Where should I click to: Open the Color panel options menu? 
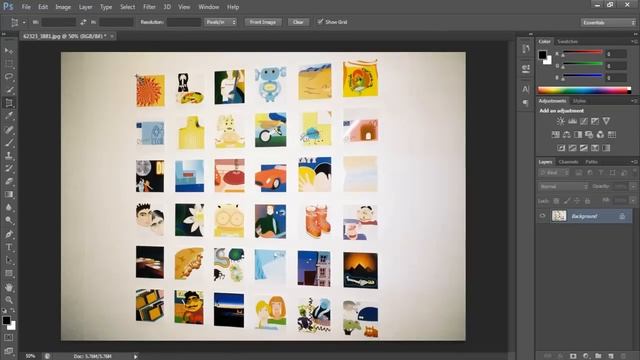pyautogui.click(x=634, y=42)
